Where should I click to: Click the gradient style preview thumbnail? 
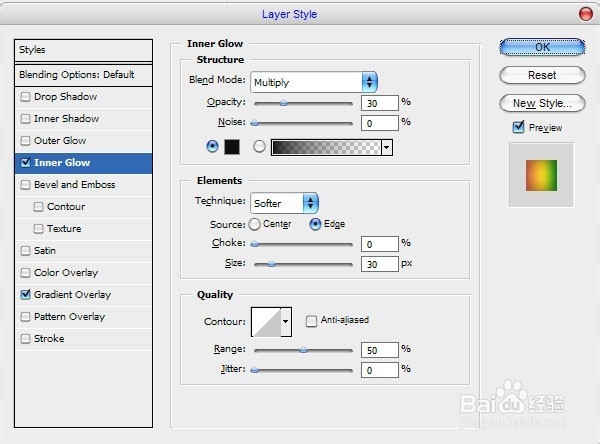(541, 175)
